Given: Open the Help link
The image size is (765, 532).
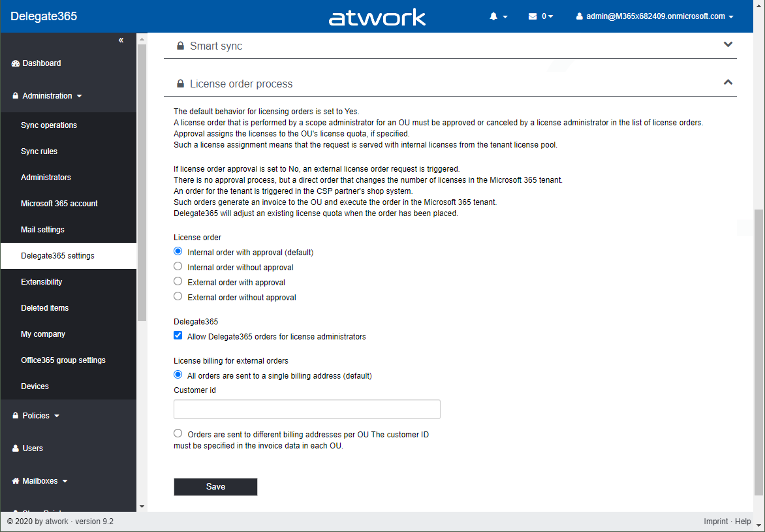Looking at the screenshot, I should (x=743, y=522).
